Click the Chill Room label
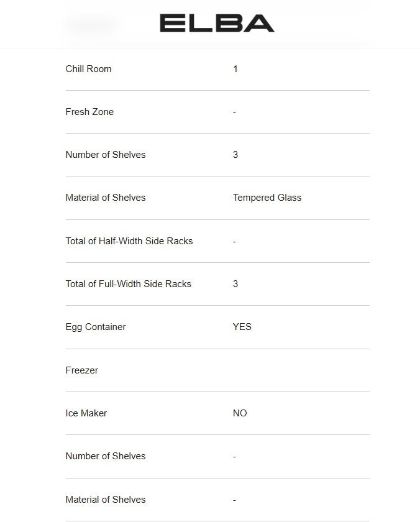 pos(88,69)
